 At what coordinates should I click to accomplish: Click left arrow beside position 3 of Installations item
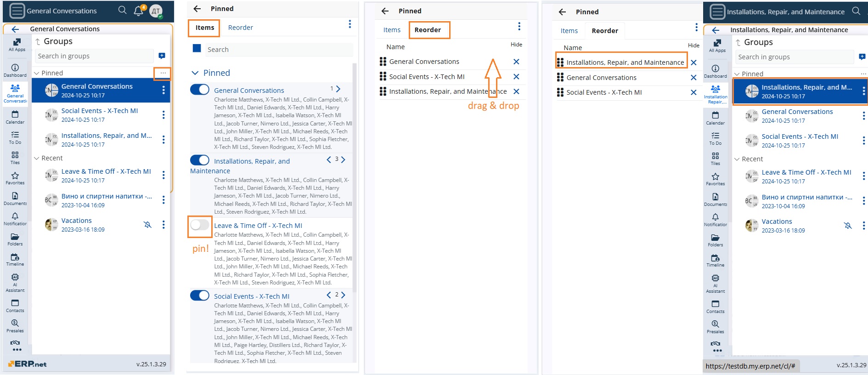tap(329, 159)
